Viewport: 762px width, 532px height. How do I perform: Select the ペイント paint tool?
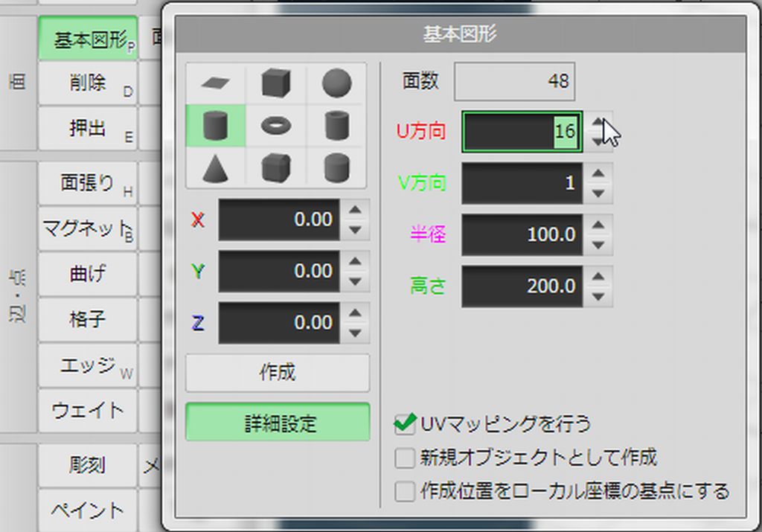pos(88,510)
